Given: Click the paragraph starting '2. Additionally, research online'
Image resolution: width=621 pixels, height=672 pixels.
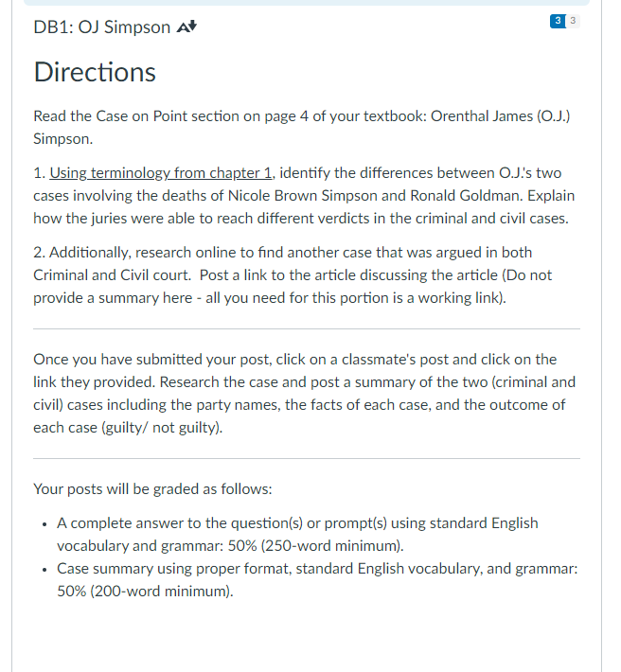Looking at the screenshot, I should click(293, 274).
